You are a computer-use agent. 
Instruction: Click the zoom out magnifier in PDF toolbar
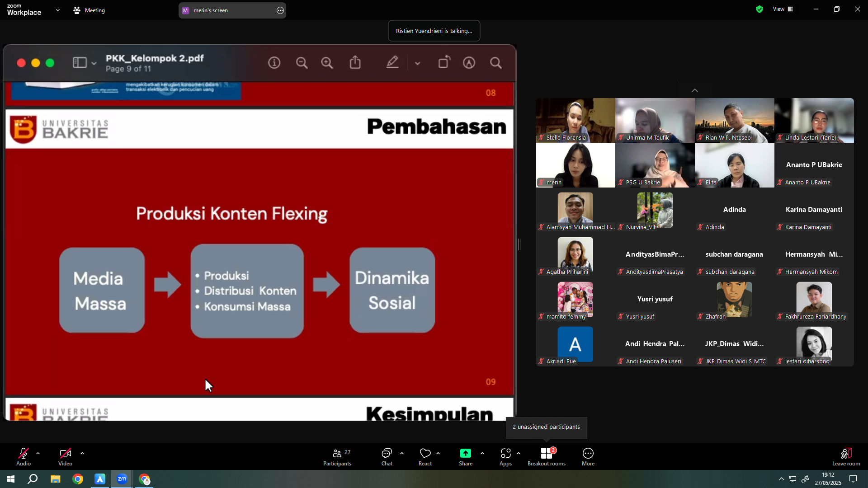[302, 63]
